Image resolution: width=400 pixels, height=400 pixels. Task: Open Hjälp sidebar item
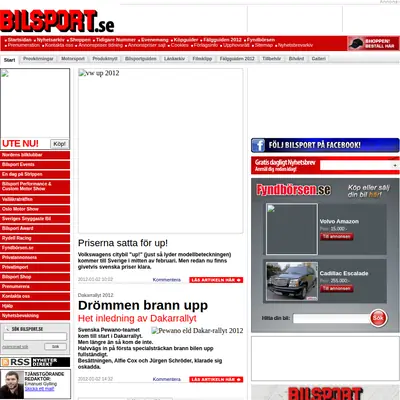click(35, 306)
